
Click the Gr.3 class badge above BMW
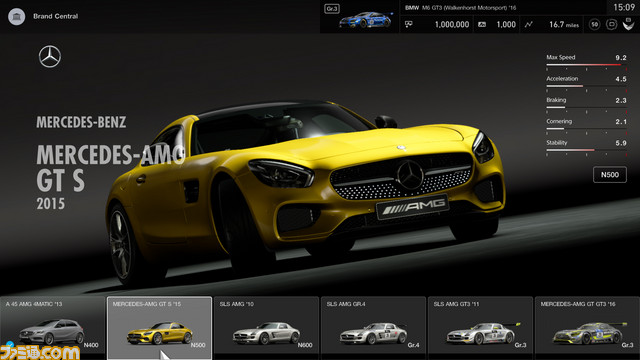click(332, 9)
